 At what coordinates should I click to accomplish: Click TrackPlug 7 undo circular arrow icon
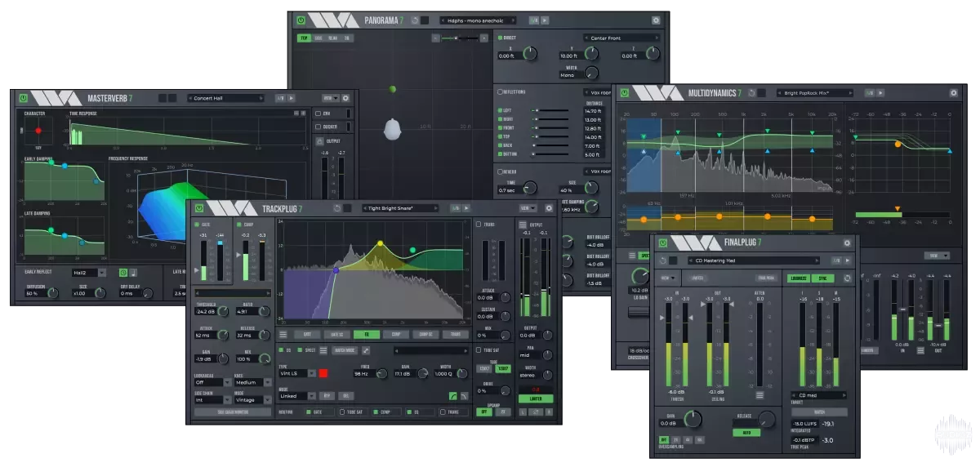click(x=337, y=208)
